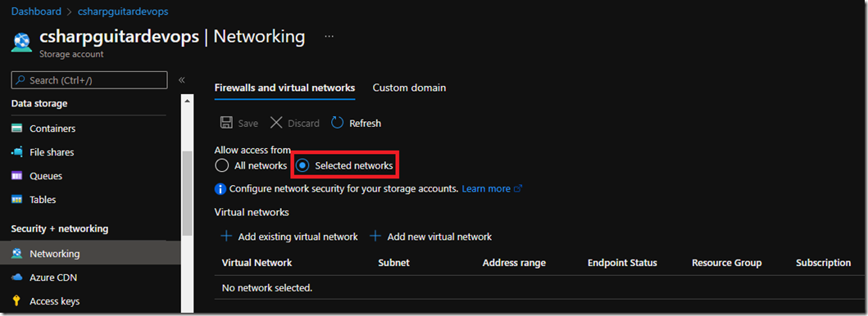The height and width of the screenshot is (316, 868).
Task: Click the storage account icon beside csharpguitardevops
Action: click(x=21, y=42)
